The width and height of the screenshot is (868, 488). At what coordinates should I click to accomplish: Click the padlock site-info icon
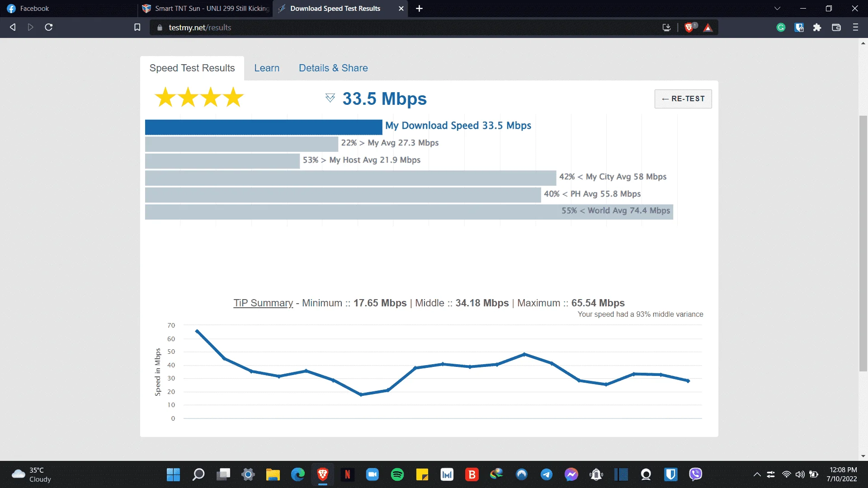(x=159, y=28)
